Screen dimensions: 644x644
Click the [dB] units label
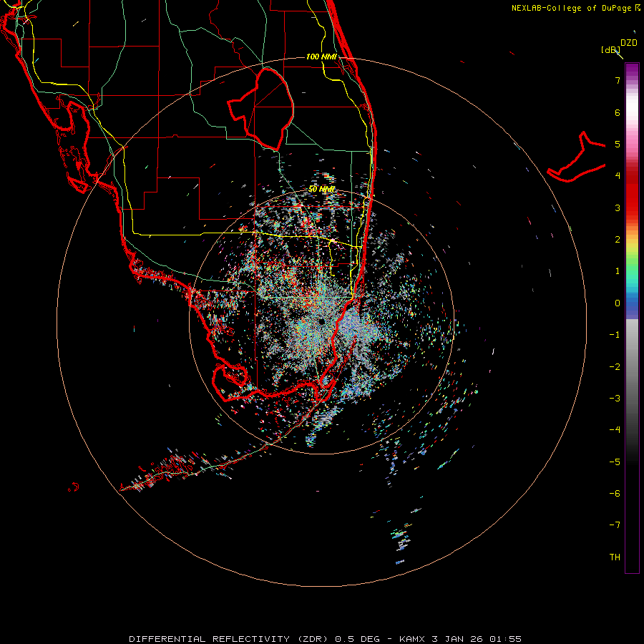coord(611,50)
